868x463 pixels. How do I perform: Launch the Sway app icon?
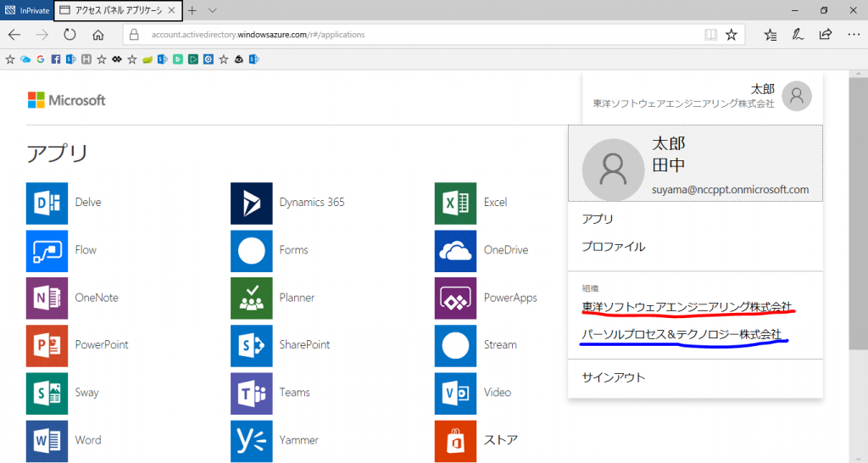point(47,393)
